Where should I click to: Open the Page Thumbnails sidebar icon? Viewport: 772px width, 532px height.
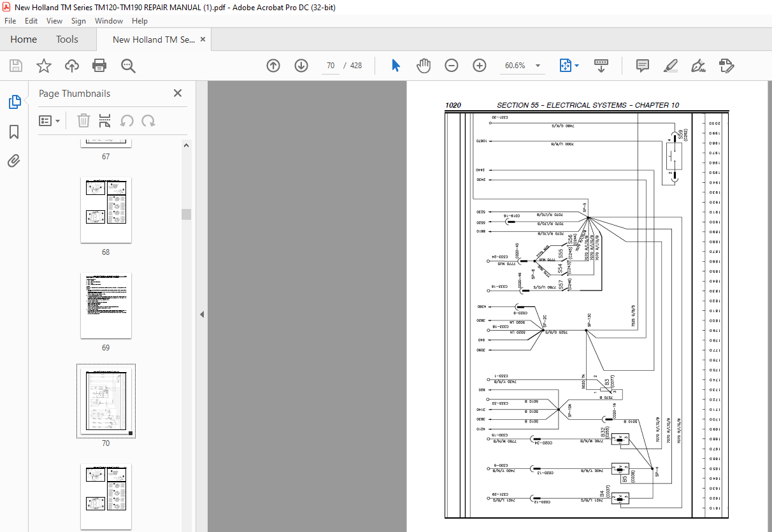[x=14, y=102]
